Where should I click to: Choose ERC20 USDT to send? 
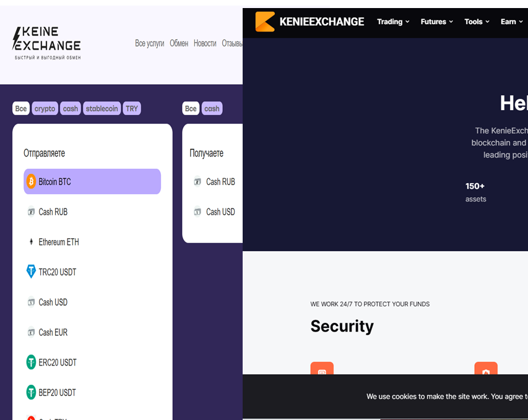pos(92,362)
